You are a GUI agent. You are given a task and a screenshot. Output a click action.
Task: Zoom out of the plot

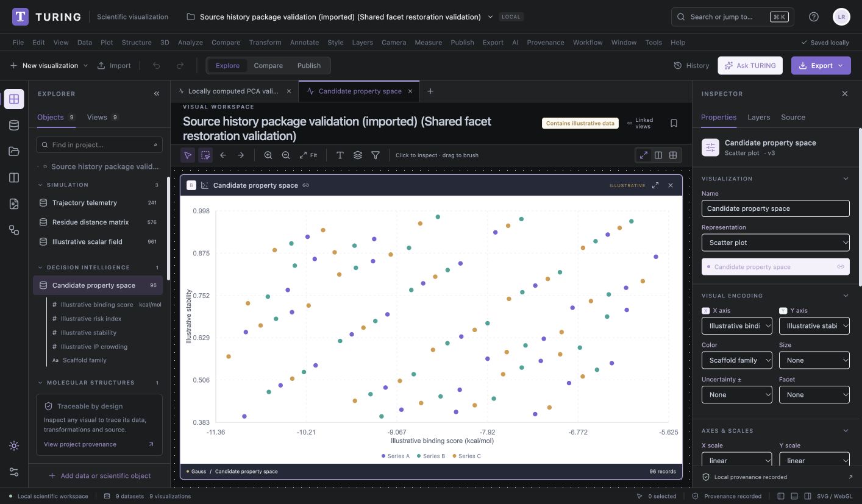pos(286,155)
